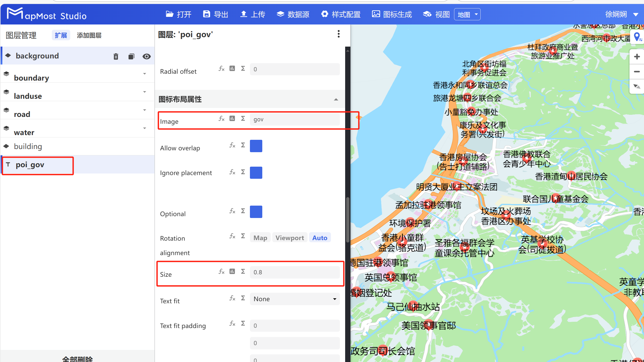The height and width of the screenshot is (362, 644).
Task: Toggle the Ignore placement checkbox
Action: [256, 172]
